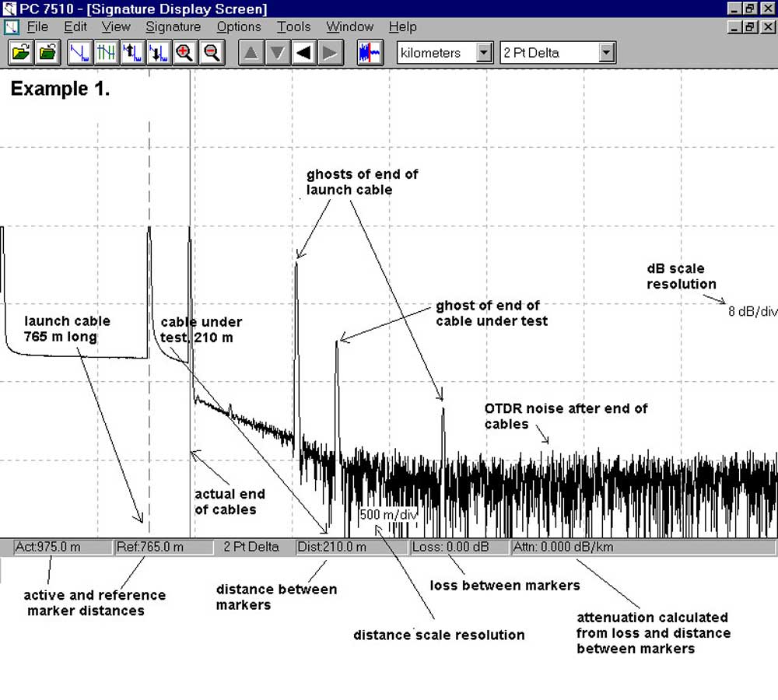Open the Signature menu
Screen dimensions: 778x700
tap(173, 26)
